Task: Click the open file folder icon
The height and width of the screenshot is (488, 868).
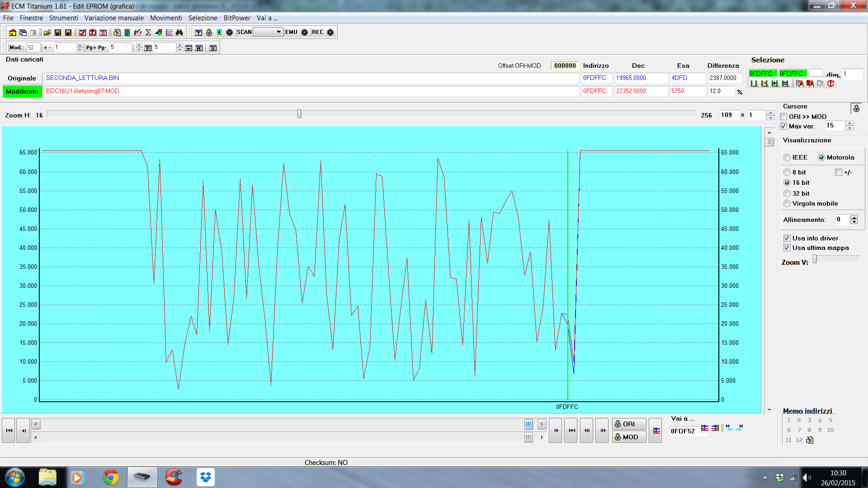Action: pyautogui.click(x=47, y=33)
